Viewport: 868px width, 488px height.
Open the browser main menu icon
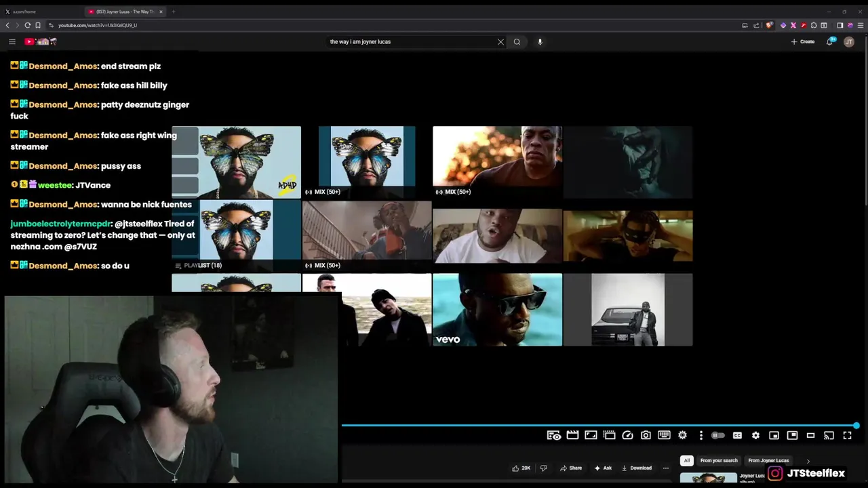click(x=861, y=25)
